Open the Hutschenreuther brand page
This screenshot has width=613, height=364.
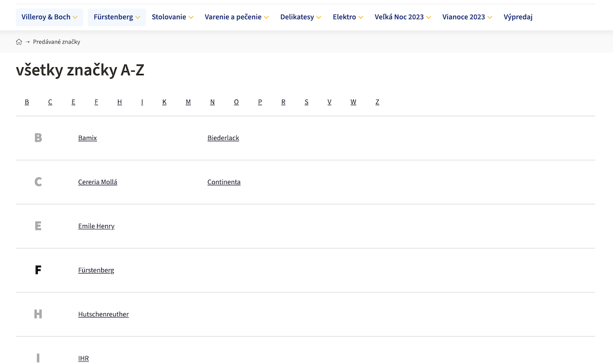[103, 314]
